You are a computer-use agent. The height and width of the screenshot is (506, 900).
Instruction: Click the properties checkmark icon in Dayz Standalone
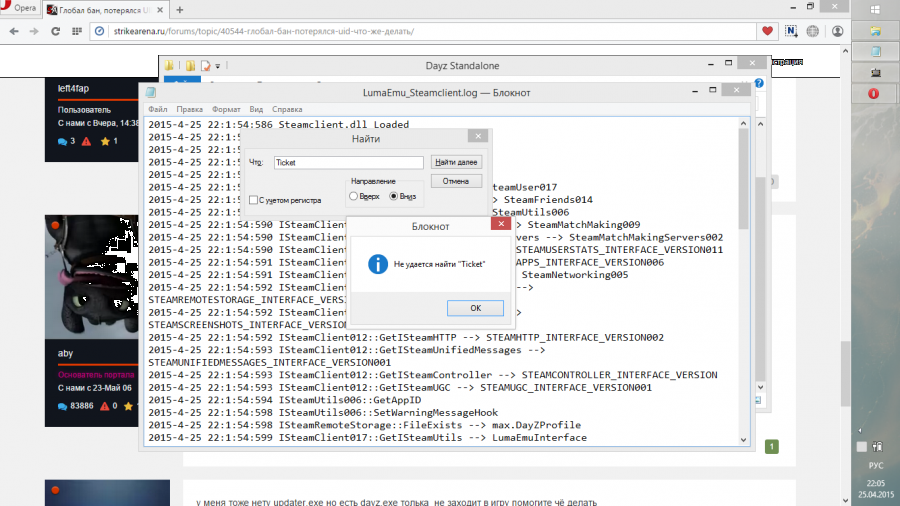point(205,66)
